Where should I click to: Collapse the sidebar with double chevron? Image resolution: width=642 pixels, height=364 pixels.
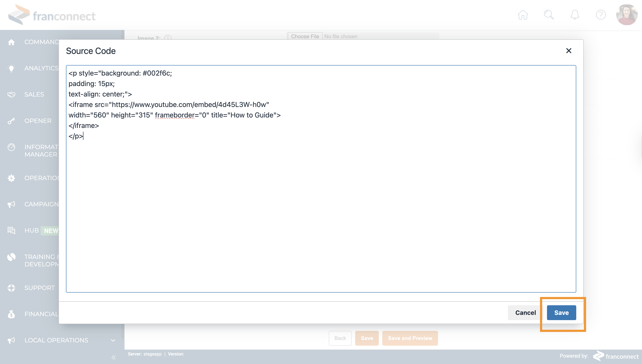point(114,357)
